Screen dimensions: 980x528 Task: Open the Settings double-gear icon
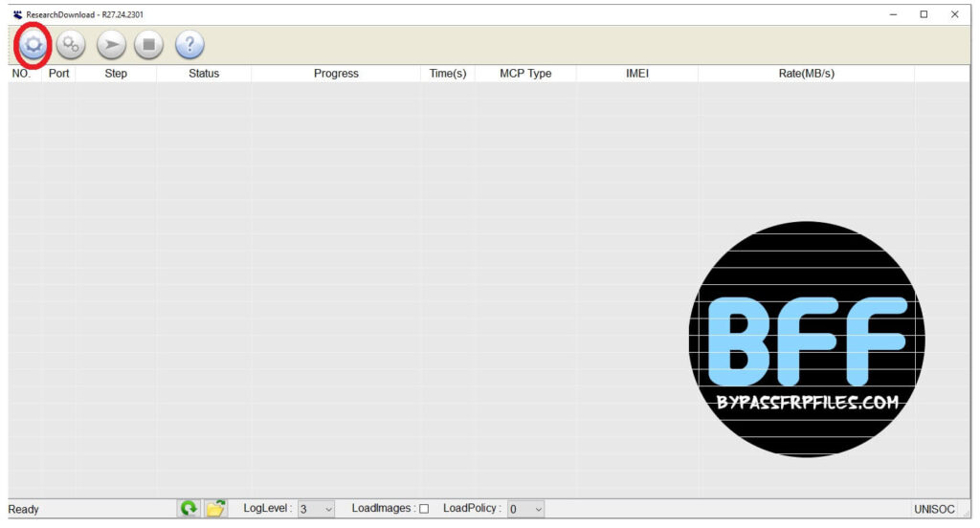click(x=71, y=44)
